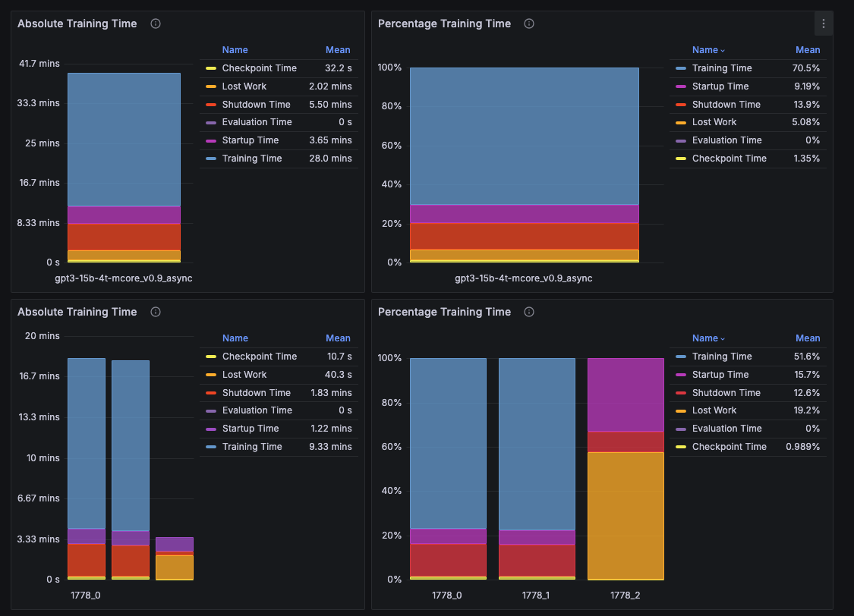Click info icon beside upper Absolute Training Time title
This screenshot has width=854, height=616.
(156, 24)
